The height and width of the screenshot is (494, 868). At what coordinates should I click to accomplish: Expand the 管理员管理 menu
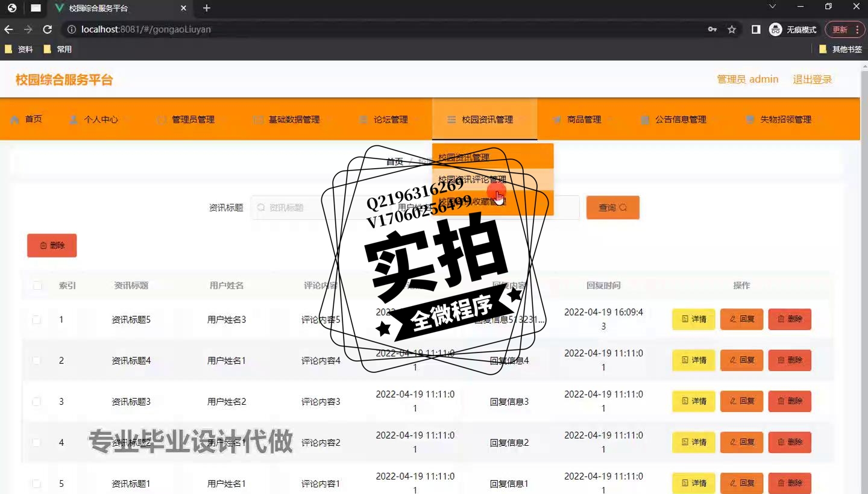(190, 119)
